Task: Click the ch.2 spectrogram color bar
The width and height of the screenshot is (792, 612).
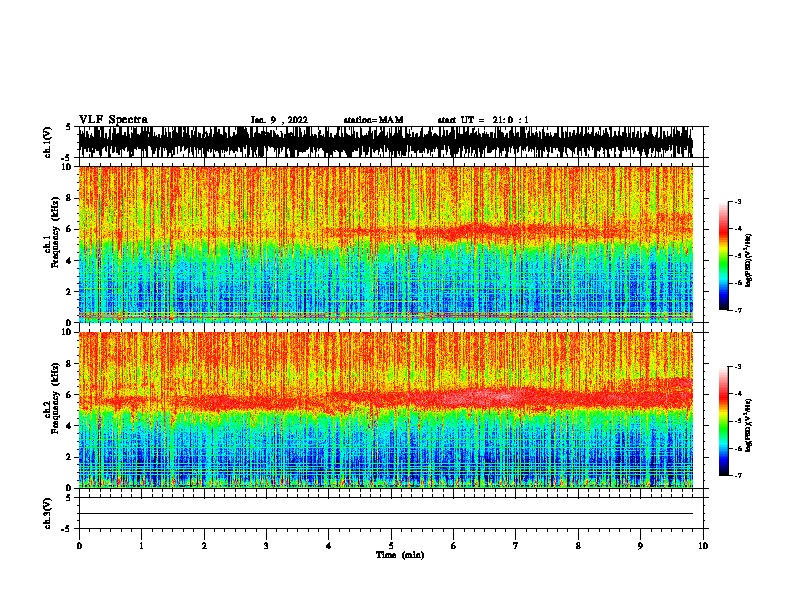Action: pyautogui.click(x=723, y=421)
